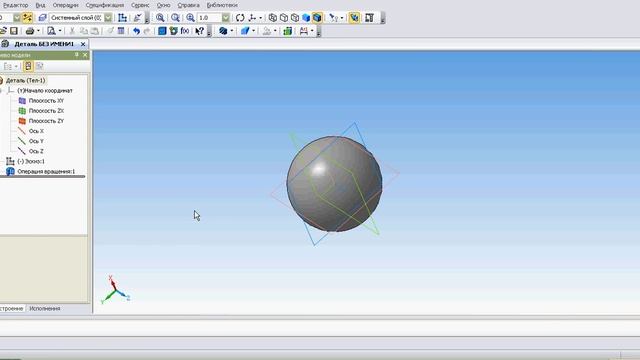Click the context help arrow-question icon
Screen dimensions: 640x360
point(200,31)
